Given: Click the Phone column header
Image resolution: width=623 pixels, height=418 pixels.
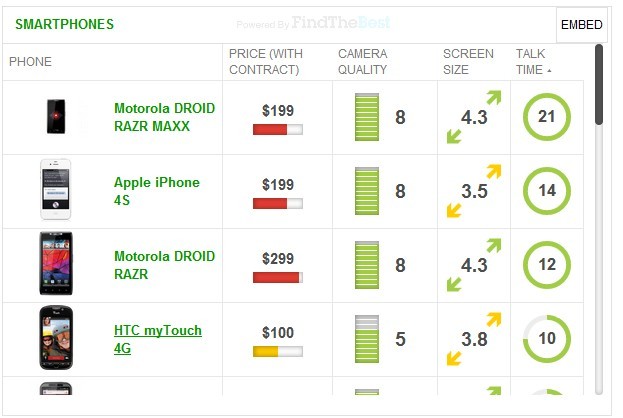Looking at the screenshot, I should coord(30,62).
